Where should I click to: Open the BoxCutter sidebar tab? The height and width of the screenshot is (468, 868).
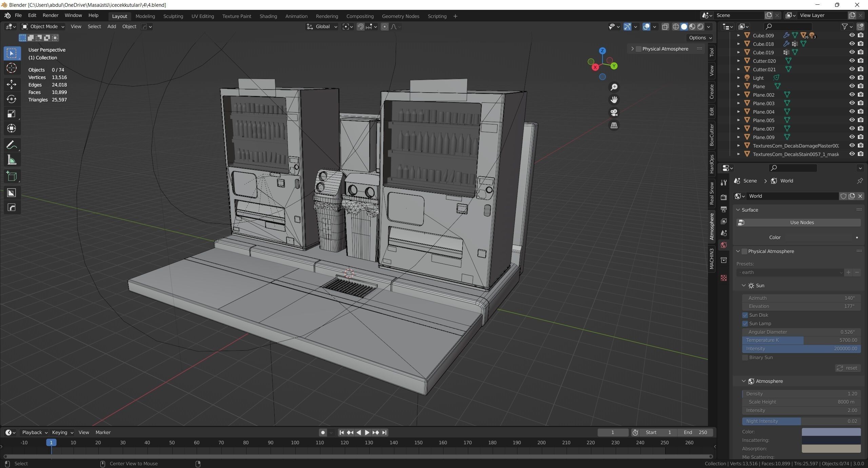click(x=712, y=135)
